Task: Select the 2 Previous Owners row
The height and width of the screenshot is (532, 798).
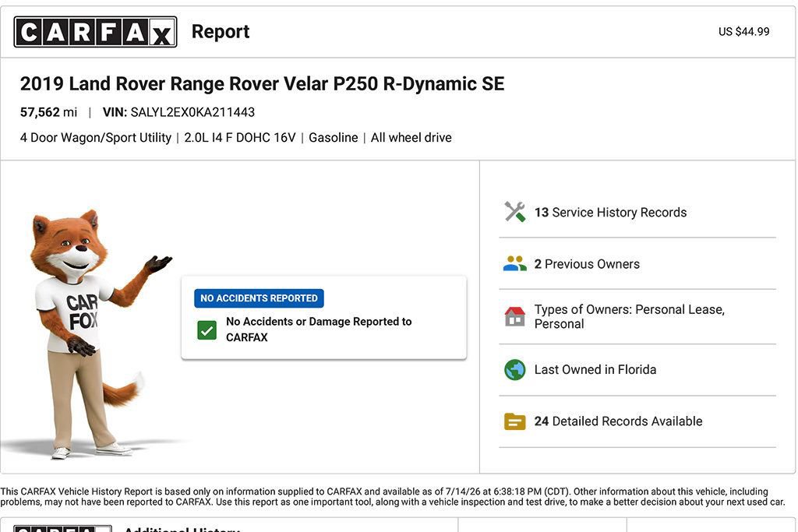Action: [x=637, y=264]
